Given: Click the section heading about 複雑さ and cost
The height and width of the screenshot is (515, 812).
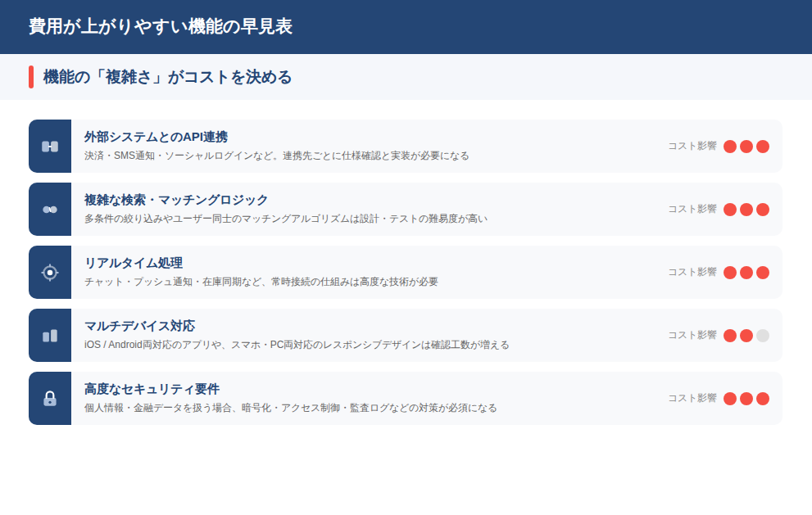Looking at the screenshot, I should [x=167, y=77].
